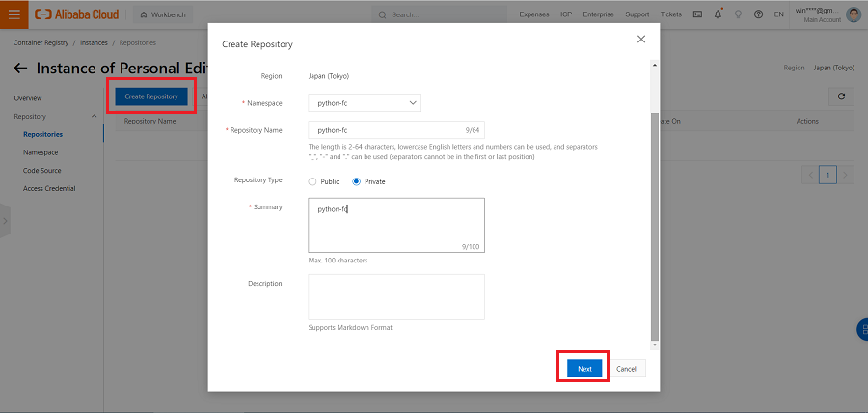Open the EN language selector
Viewport: 868px width, 413px height.
[778, 14]
